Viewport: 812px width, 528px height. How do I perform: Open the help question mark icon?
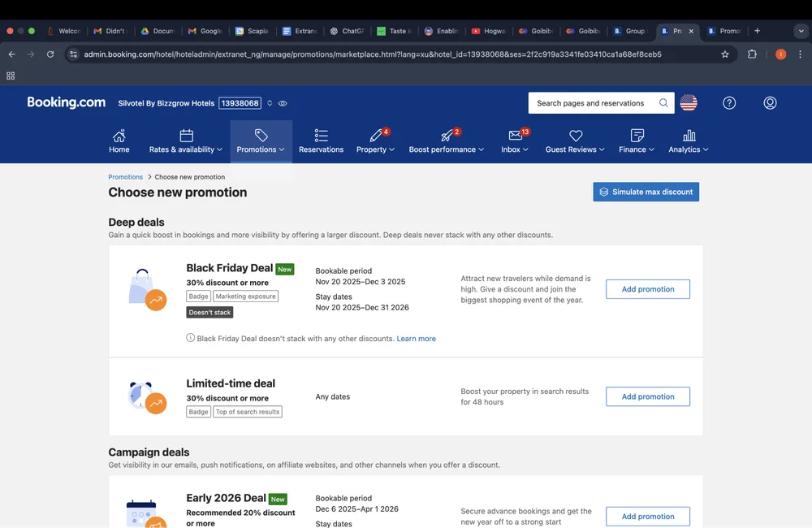coord(729,102)
